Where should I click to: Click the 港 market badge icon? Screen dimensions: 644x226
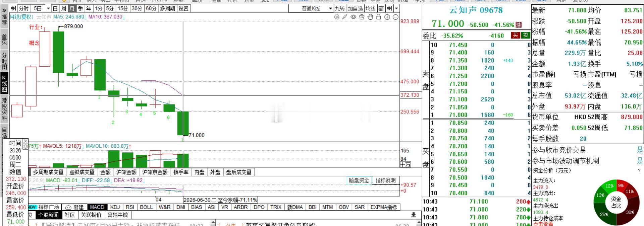519,25
